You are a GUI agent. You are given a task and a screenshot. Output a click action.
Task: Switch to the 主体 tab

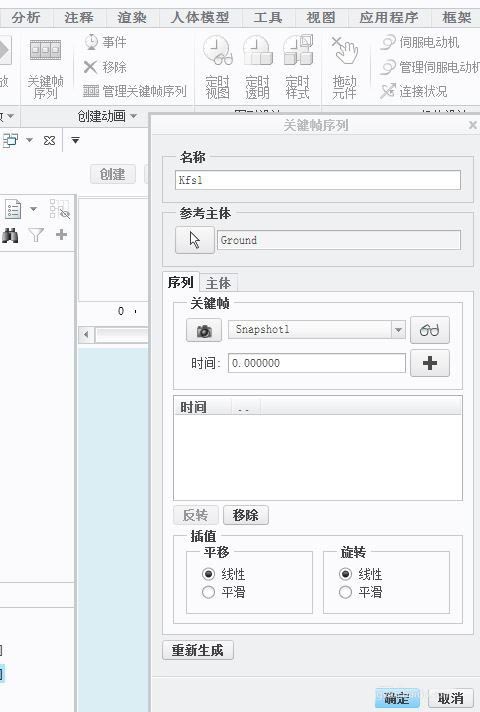click(218, 283)
